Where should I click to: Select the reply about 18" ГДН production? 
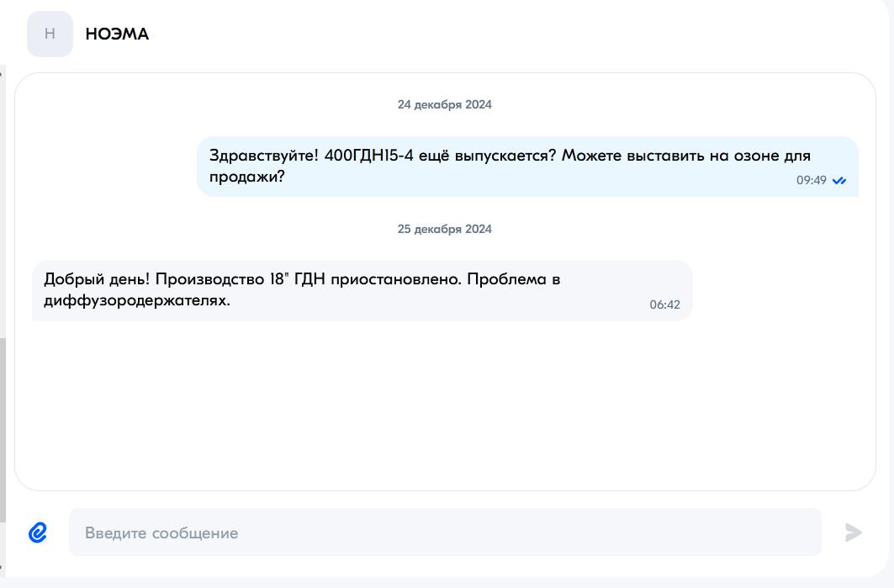[362, 290]
